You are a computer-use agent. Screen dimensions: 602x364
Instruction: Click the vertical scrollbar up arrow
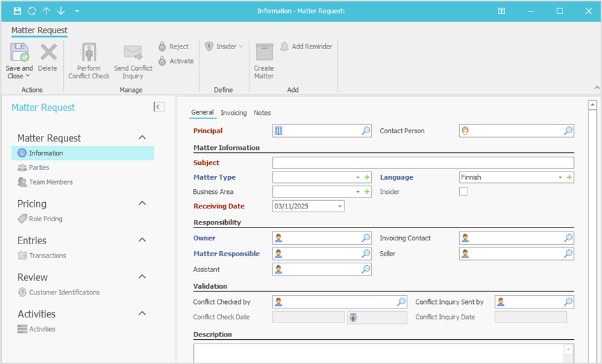click(592, 105)
